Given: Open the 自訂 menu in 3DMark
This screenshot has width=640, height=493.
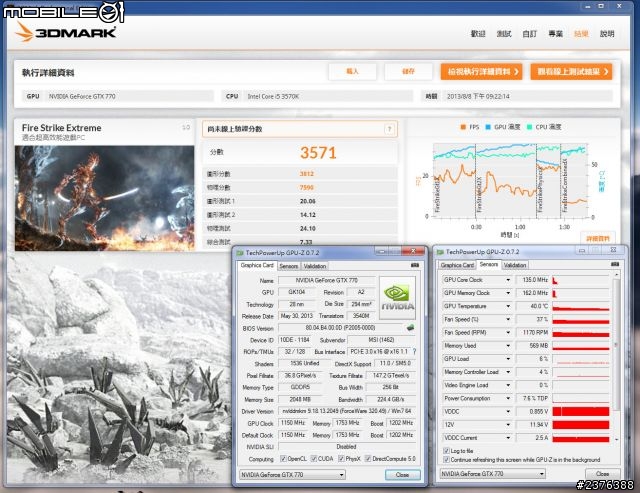Looking at the screenshot, I should pyautogui.click(x=530, y=34).
